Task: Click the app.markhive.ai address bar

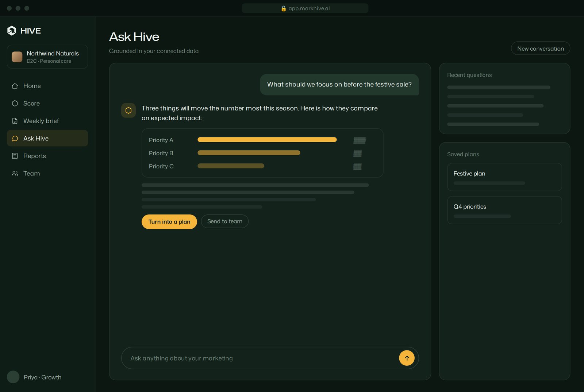Action: click(305, 8)
